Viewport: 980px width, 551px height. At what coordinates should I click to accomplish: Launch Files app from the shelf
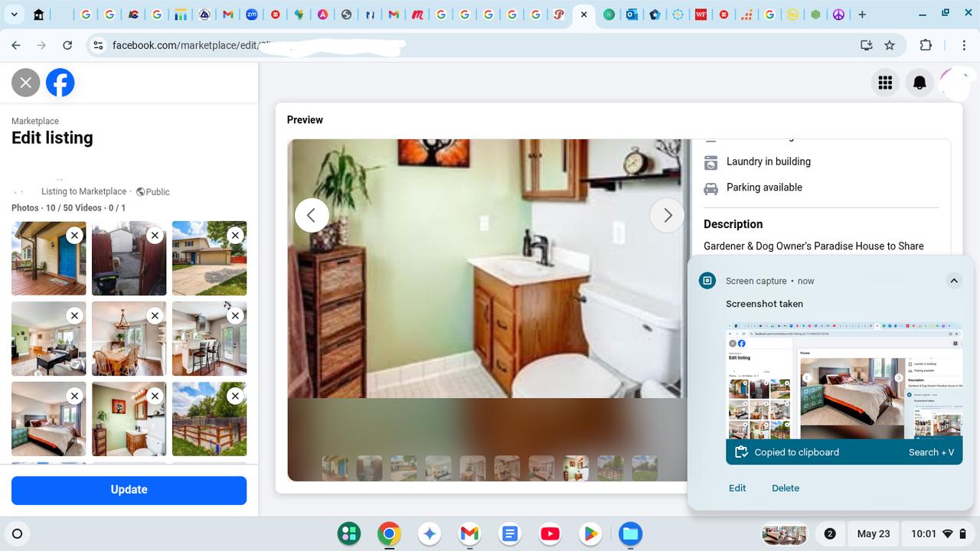[x=630, y=533]
